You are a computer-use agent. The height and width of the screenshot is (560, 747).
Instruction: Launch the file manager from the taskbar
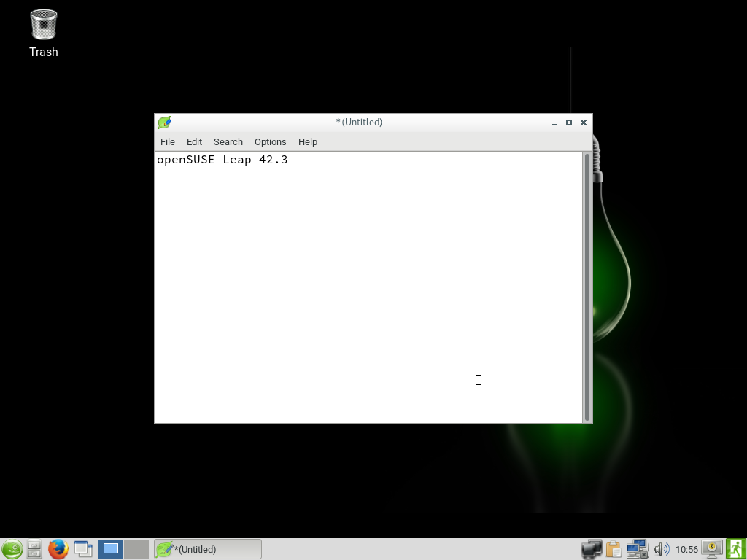point(34,549)
